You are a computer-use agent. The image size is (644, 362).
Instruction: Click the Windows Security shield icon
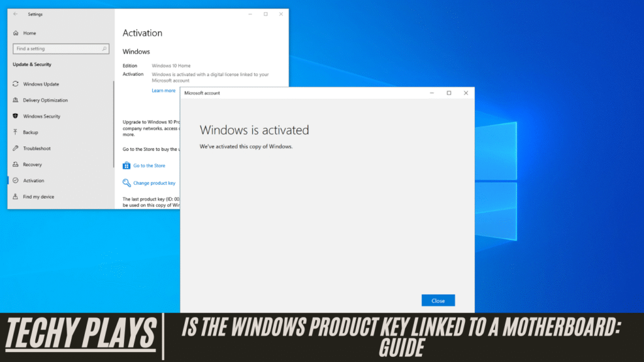pos(16,116)
